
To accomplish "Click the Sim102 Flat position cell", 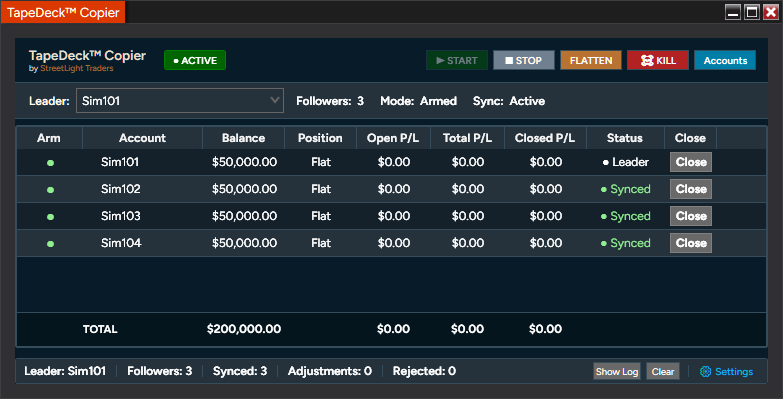I will [321, 189].
